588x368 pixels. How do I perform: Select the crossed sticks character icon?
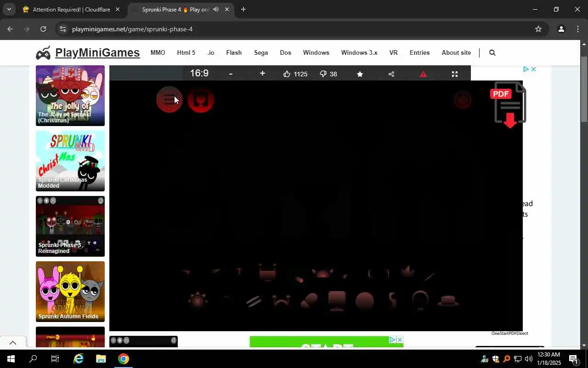pos(254,301)
